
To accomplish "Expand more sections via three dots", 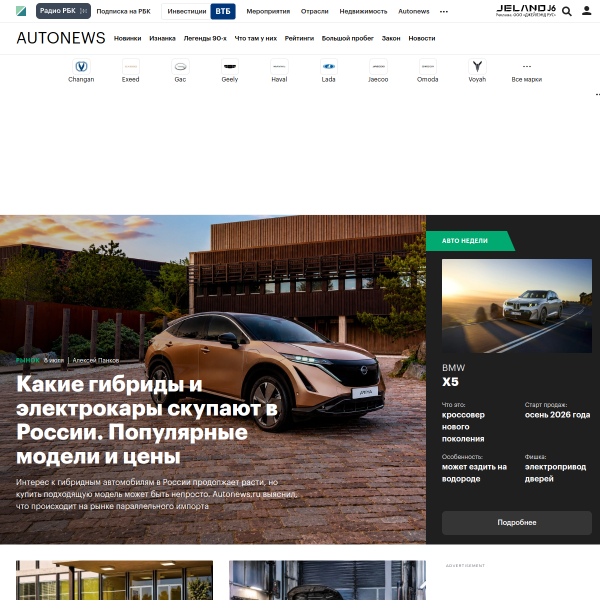I will tap(443, 11).
